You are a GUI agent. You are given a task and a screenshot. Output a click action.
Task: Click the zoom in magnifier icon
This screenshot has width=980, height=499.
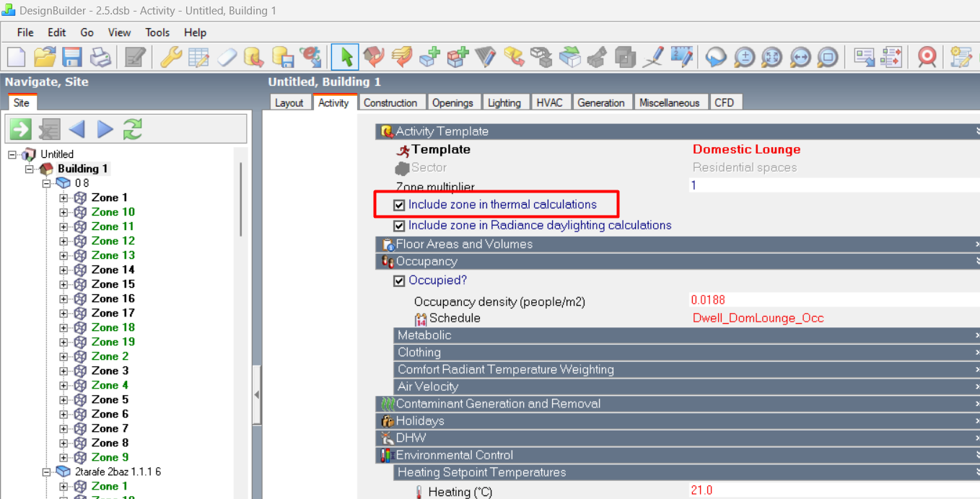tap(744, 57)
